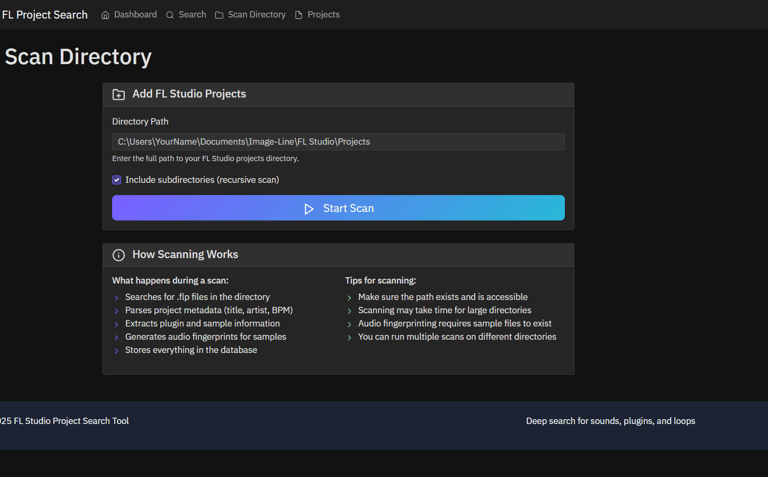Click the chevron before Audio fingerprinting requires
Screen dimensions: 768x477
[x=349, y=324]
